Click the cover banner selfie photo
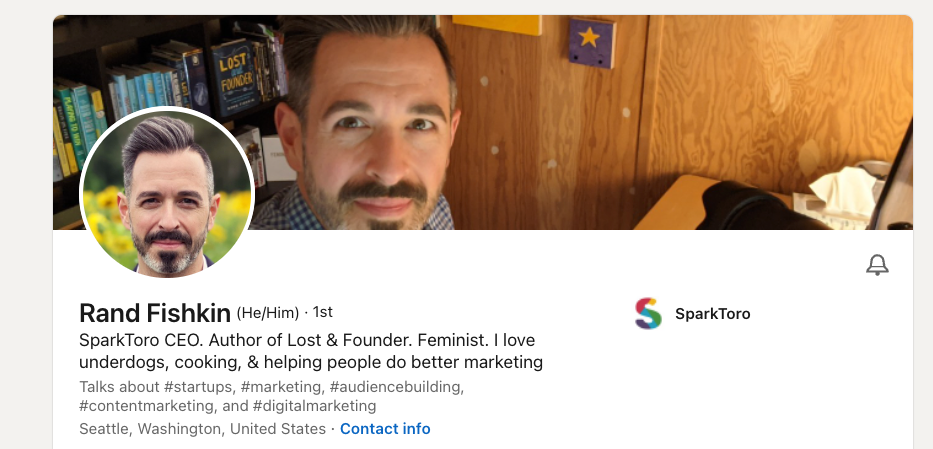This screenshot has width=933, height=449. click(483, 122)
